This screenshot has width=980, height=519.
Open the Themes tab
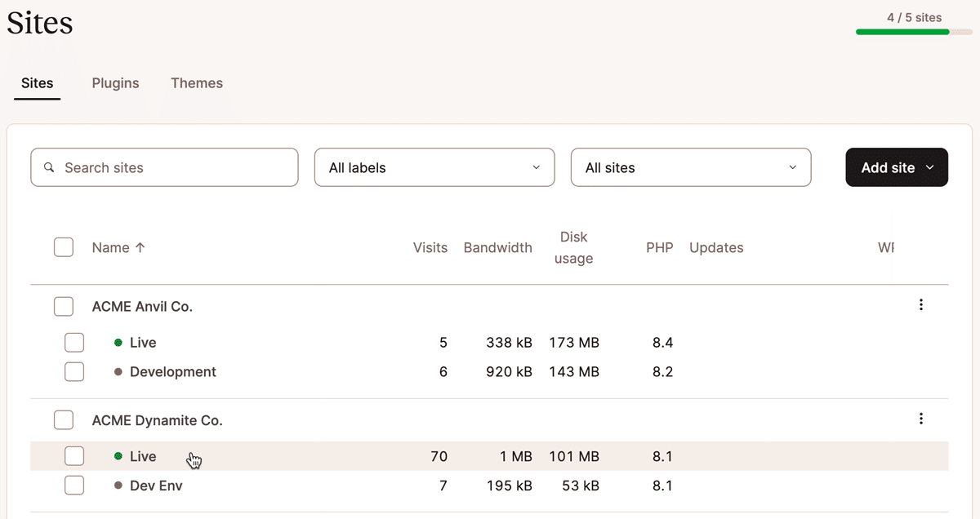point(196,82)
